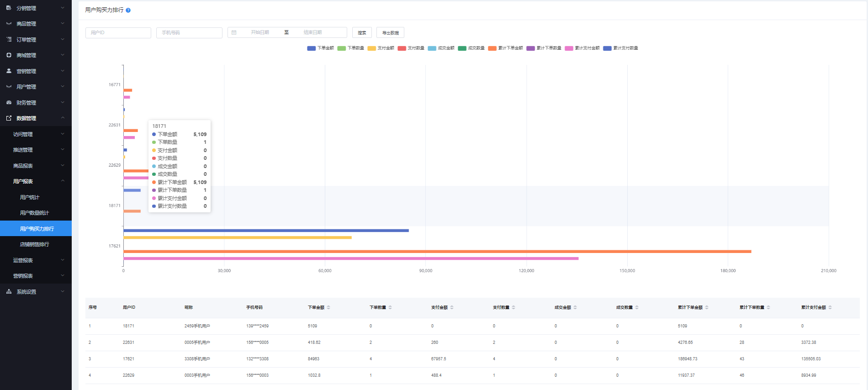Click the 财务管理 dashboard icon

point(9,102)
